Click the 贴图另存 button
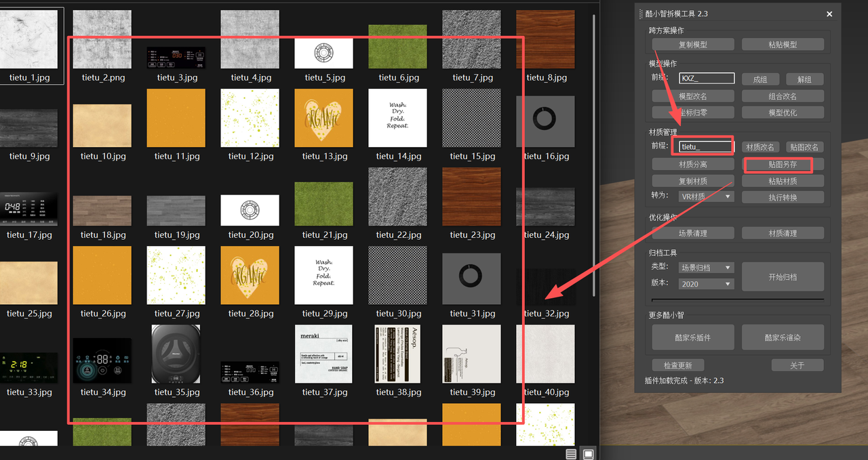Screen dimensions: 868x460 point(783,164)
